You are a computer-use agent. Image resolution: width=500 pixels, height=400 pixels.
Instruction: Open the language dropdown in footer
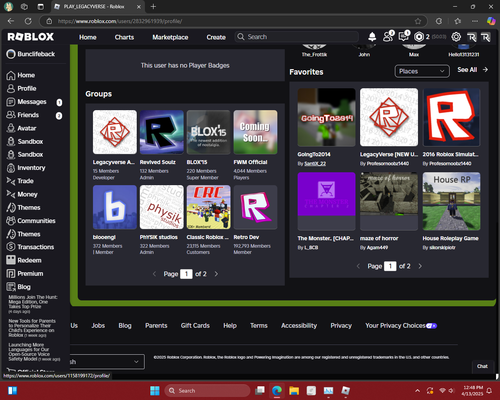click(x=107, y=362)
